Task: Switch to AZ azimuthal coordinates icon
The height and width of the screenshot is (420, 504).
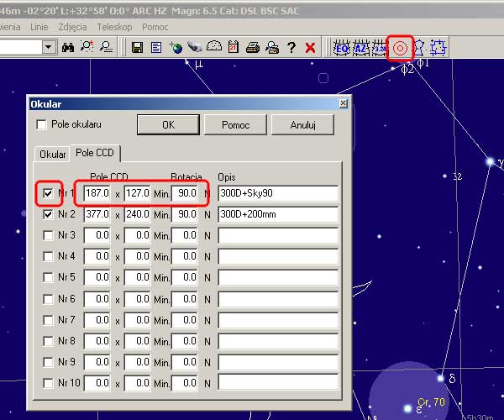Action: click(361, 48)
